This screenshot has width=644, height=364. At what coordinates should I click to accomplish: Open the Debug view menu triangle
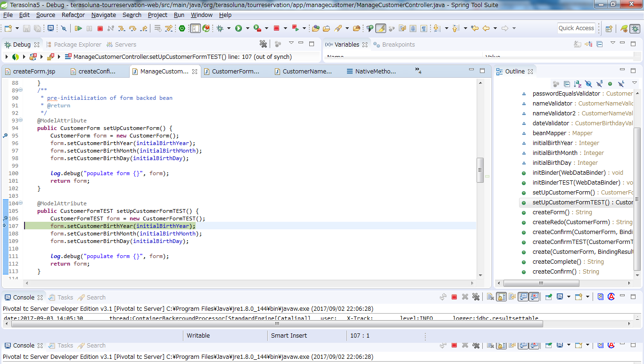291,43
